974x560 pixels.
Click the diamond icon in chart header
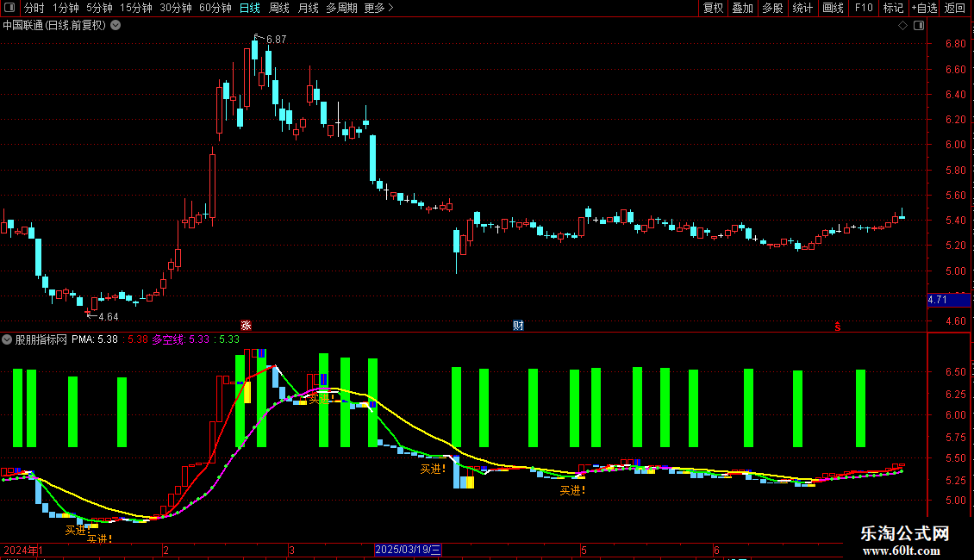tap(902, 26)
